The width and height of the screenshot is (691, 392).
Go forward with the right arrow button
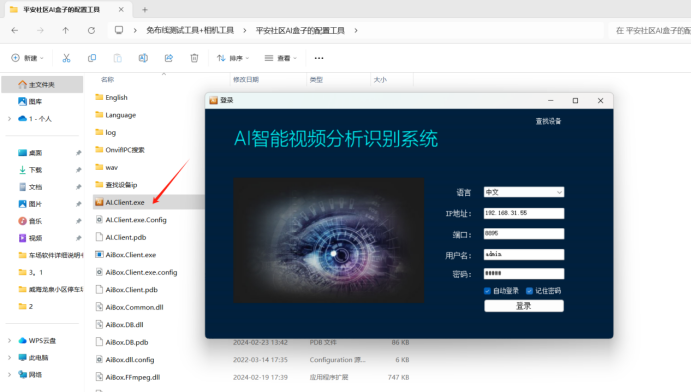click(40, 30)
